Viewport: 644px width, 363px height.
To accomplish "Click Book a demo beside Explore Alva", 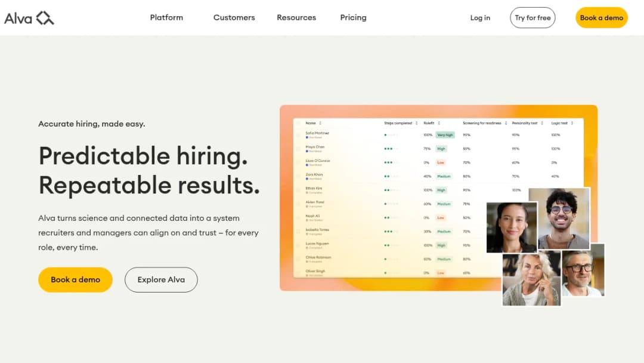I will (x=75, y=279).
